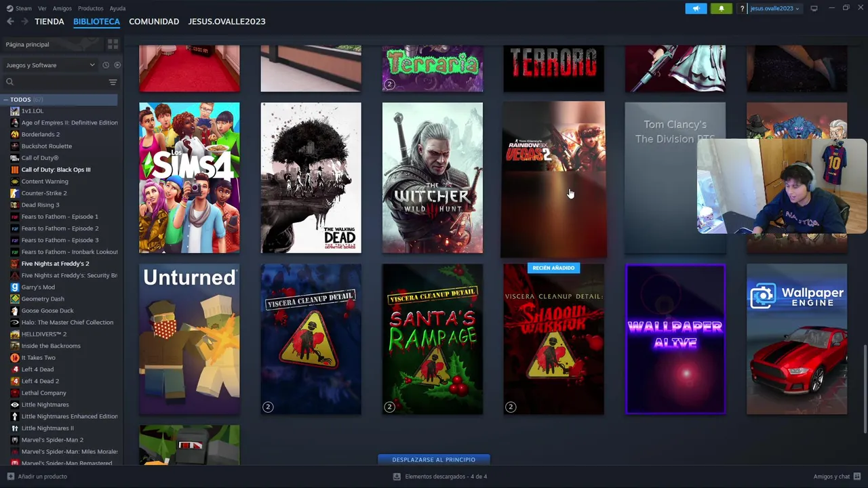Open the Ayuda menu
Screen dimensions: 868x488
[117, 8]
